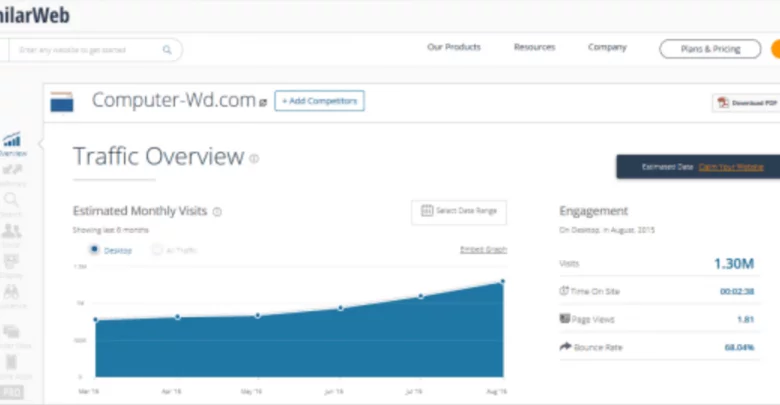Viewport: 780px width, 405px height.
Task: Select the All Traffic radio option
Action: [x=157, y=249]
